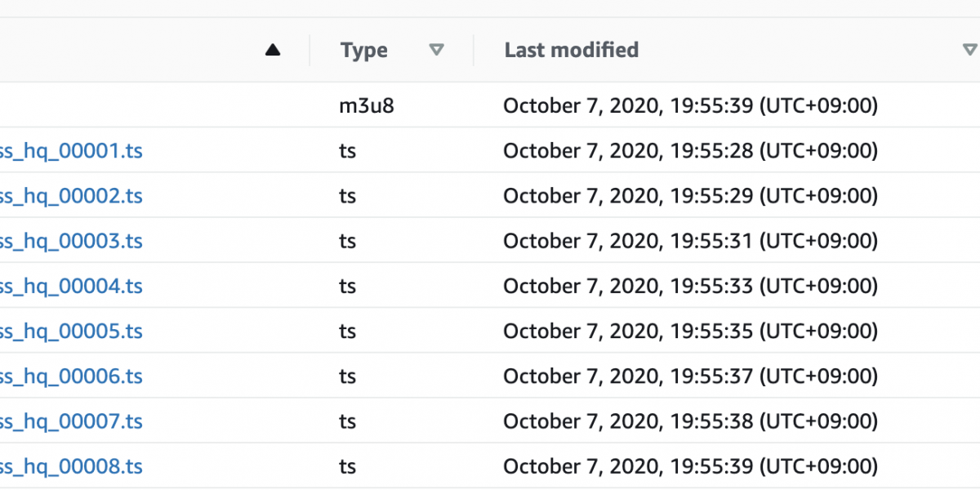The image size is (980, 490).
Task: Click the sort triangle beside Last modified header
Action: click(969, 51)
